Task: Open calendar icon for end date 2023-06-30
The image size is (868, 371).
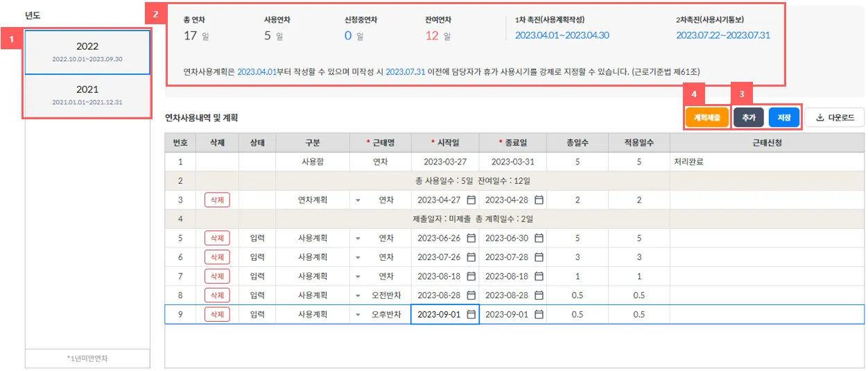Action: pos(539,238)
